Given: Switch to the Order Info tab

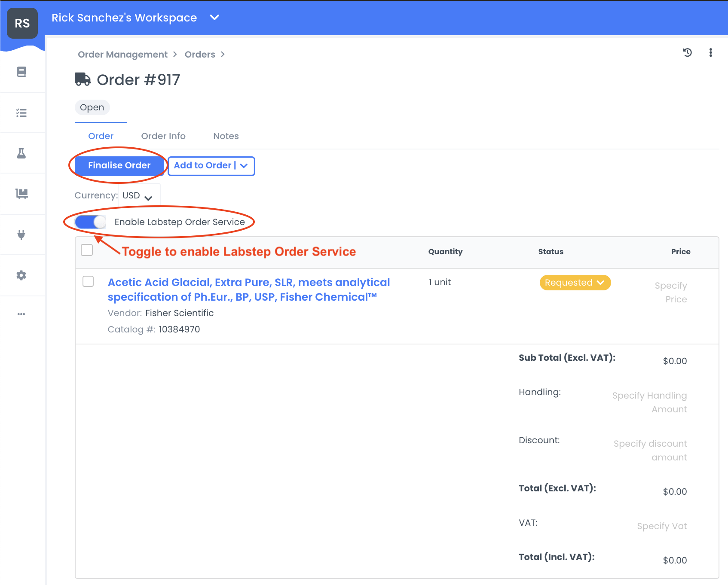Looking at the screenshot, I should 163,136.
